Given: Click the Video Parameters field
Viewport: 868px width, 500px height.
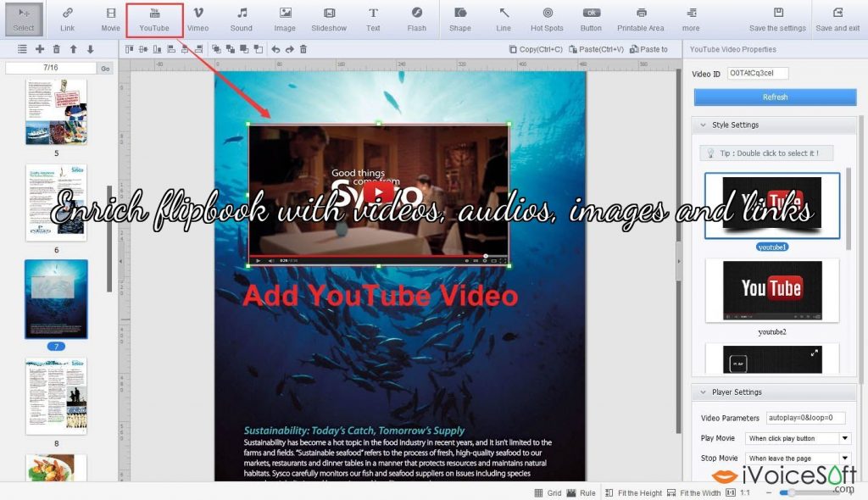Looking at the screenshot, I should click(x=805, y=418).
